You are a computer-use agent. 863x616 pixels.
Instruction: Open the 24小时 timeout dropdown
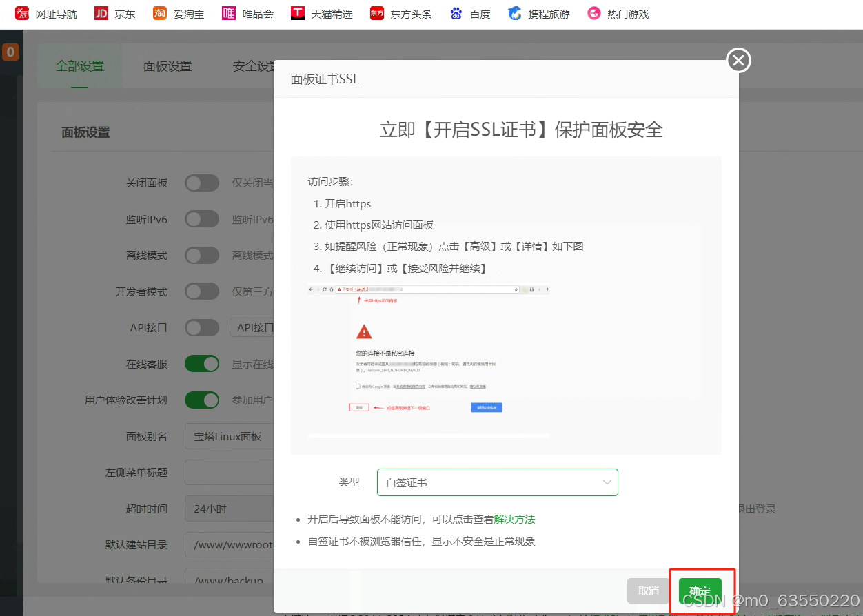pos(229,509)
